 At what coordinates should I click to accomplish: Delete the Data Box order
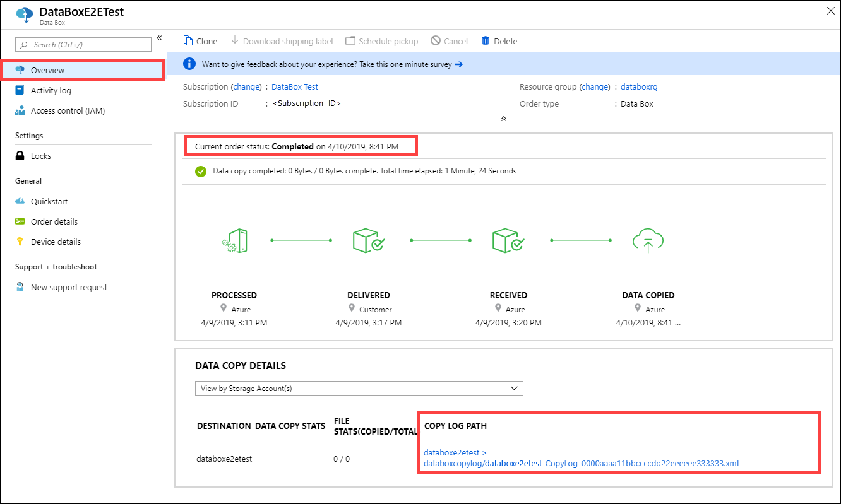(499, 40)
